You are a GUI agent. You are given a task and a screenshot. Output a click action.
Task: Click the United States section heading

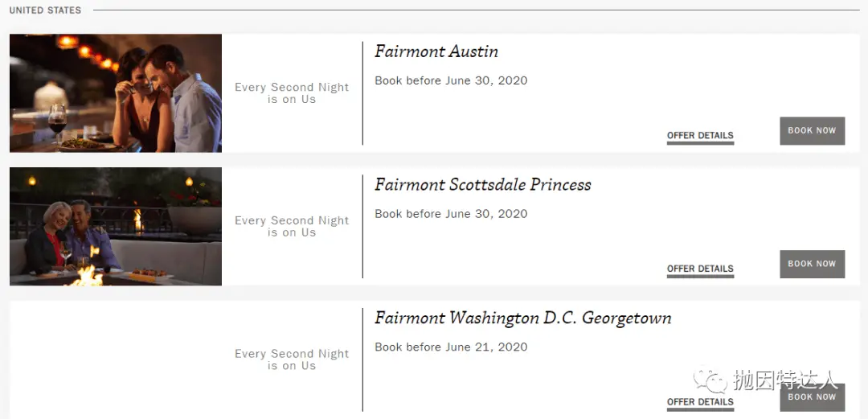(x=45, y=10)
